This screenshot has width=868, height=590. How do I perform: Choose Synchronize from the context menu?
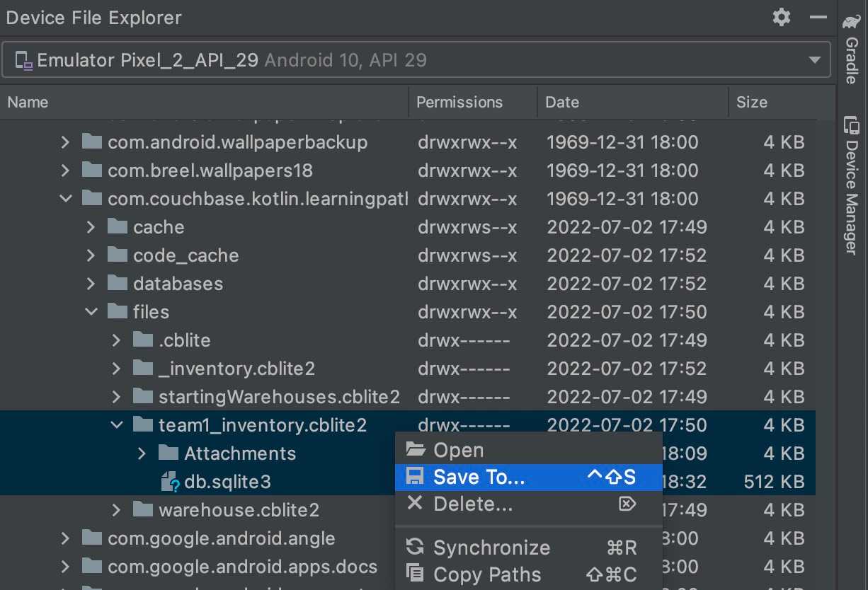(528, 548)
